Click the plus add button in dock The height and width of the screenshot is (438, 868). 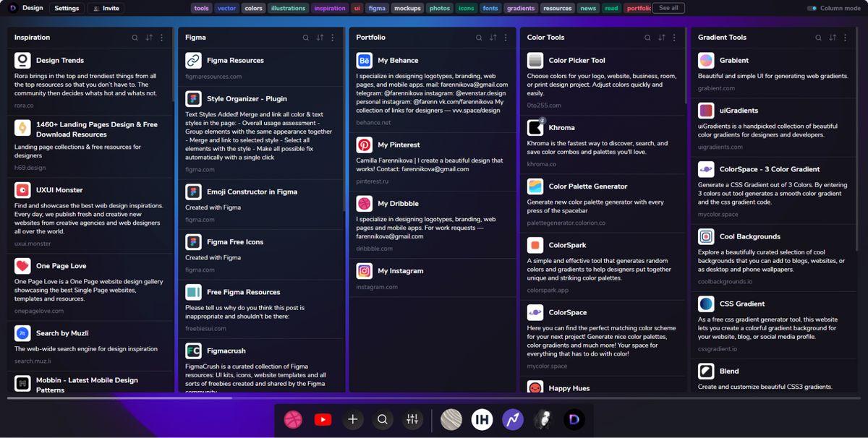point(353,419)
